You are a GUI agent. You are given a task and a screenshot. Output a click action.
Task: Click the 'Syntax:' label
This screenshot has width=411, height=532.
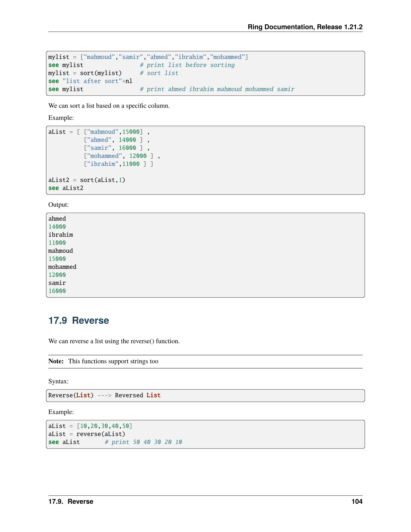coord(58,381)
